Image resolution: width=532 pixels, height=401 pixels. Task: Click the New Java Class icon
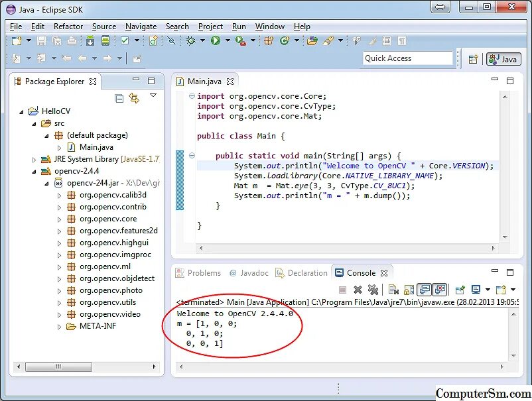[x=285, y=40]
